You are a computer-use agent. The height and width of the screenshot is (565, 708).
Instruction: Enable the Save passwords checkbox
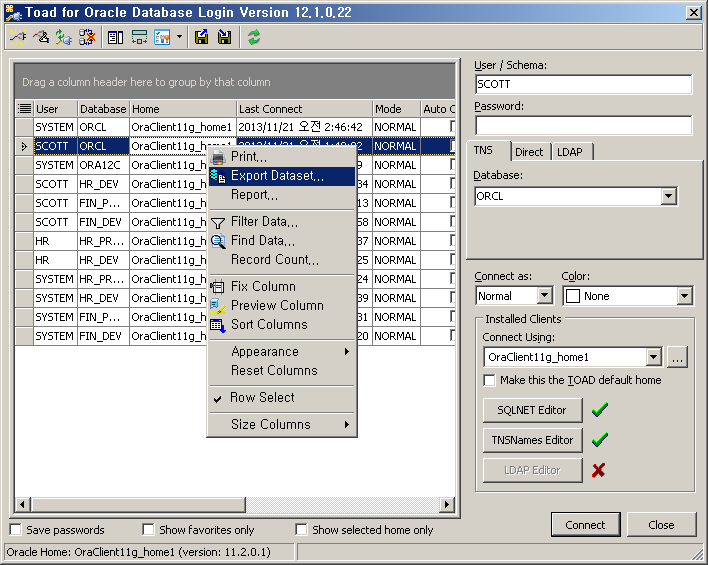pos(15,530)
